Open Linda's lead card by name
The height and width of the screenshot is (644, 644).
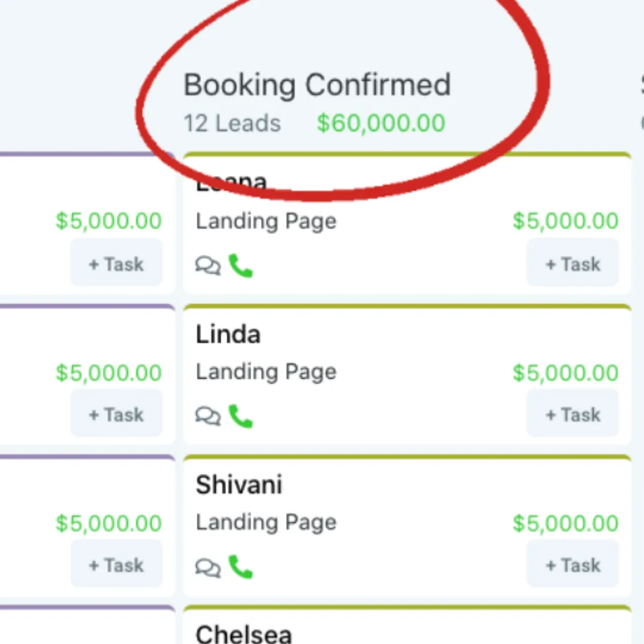(228, 335)
